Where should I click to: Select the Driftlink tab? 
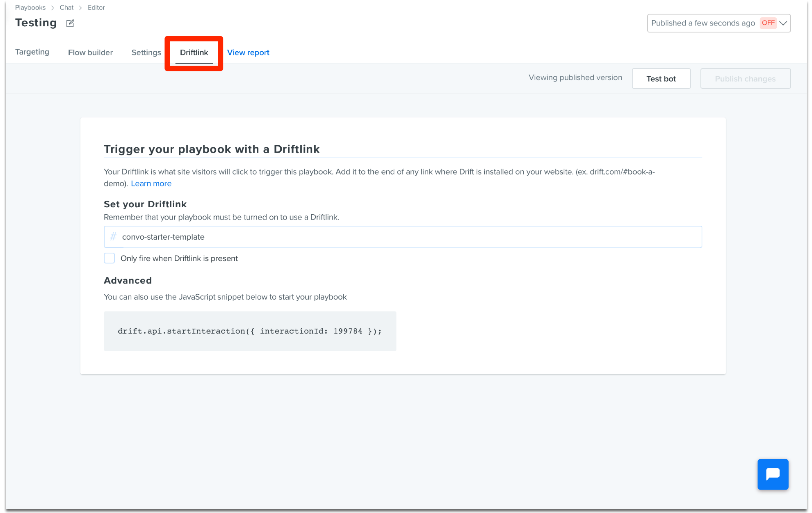tap(194, 53)
